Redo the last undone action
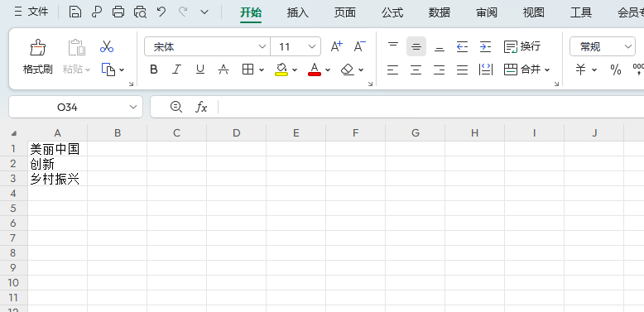This screenshot has width=644, height=312. [x=183, y=12]
